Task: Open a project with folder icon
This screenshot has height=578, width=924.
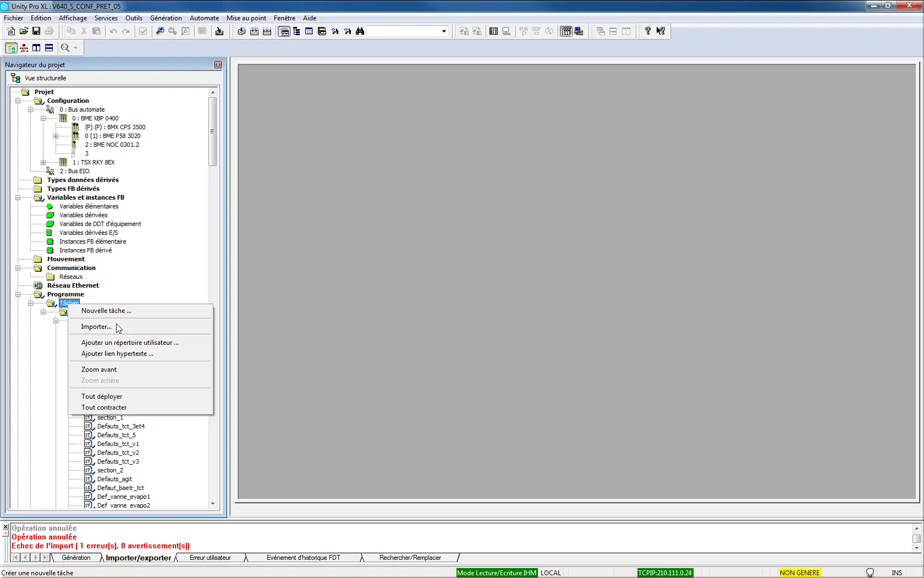Action: click(x=24, y=31)
